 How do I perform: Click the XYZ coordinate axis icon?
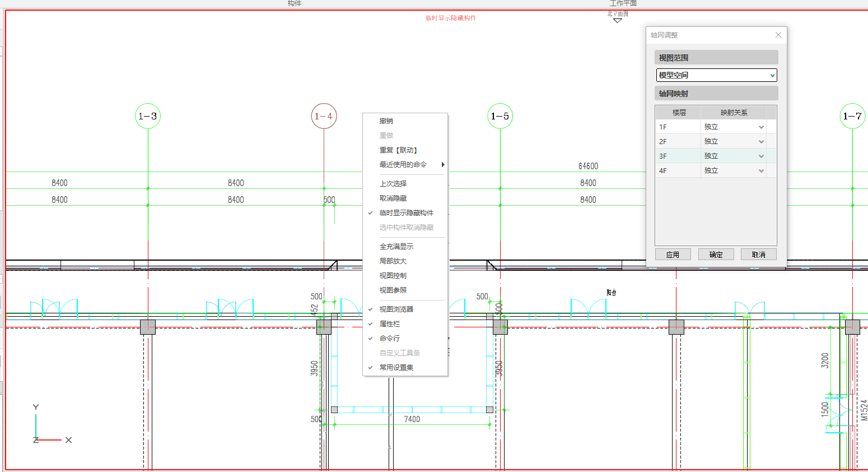50,426
